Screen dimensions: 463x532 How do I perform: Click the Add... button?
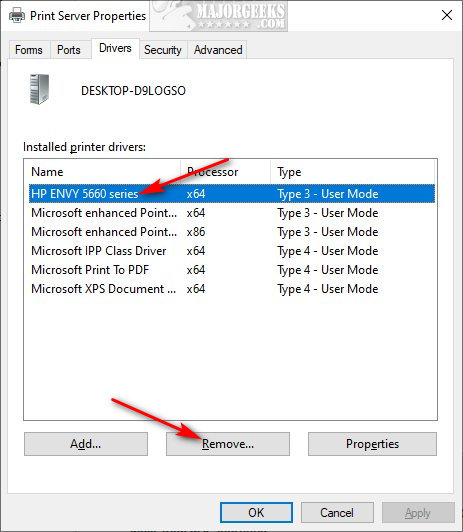pos(86,444)
